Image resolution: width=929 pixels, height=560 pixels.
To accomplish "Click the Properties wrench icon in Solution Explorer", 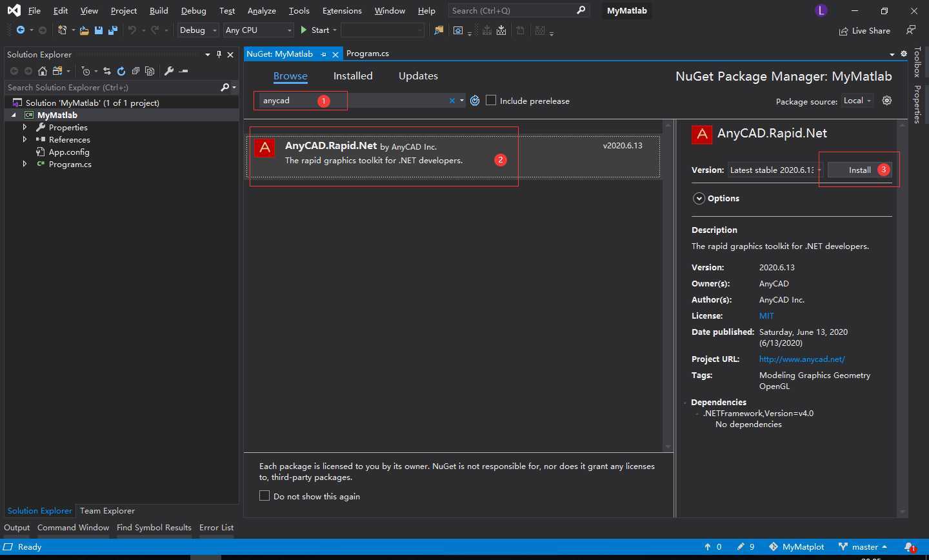I will pos(169,71).
